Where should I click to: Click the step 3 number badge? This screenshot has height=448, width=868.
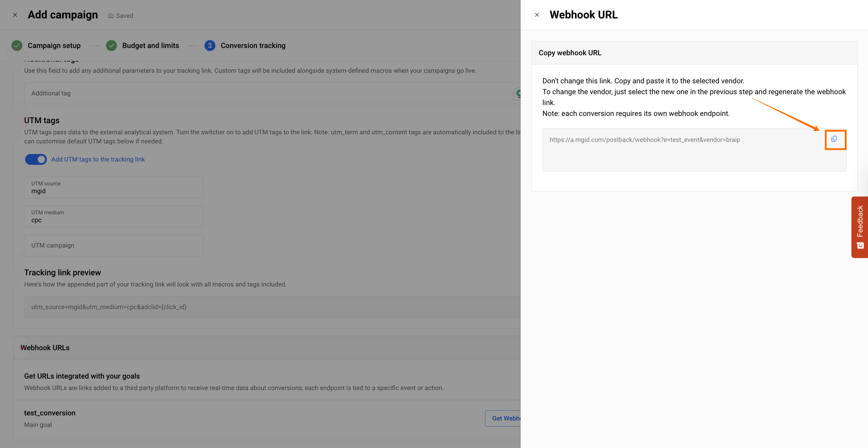(x=210, y=46)
